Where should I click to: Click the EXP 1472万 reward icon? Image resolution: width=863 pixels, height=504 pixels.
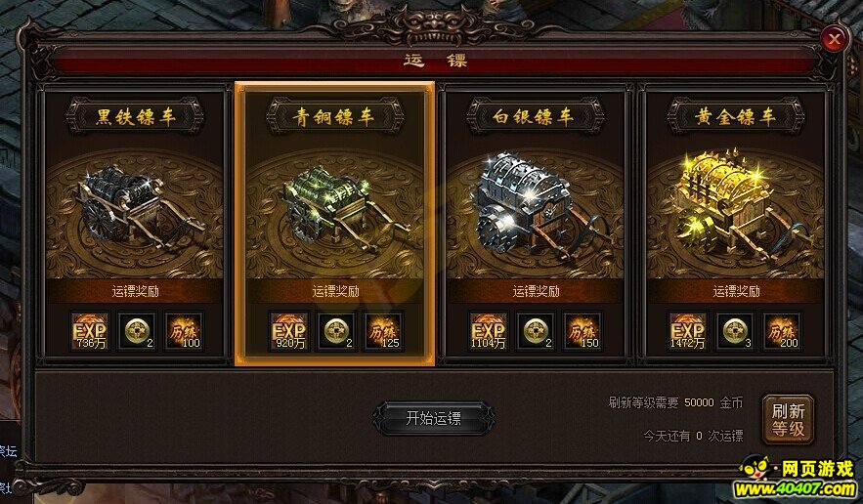pos(688,331)
